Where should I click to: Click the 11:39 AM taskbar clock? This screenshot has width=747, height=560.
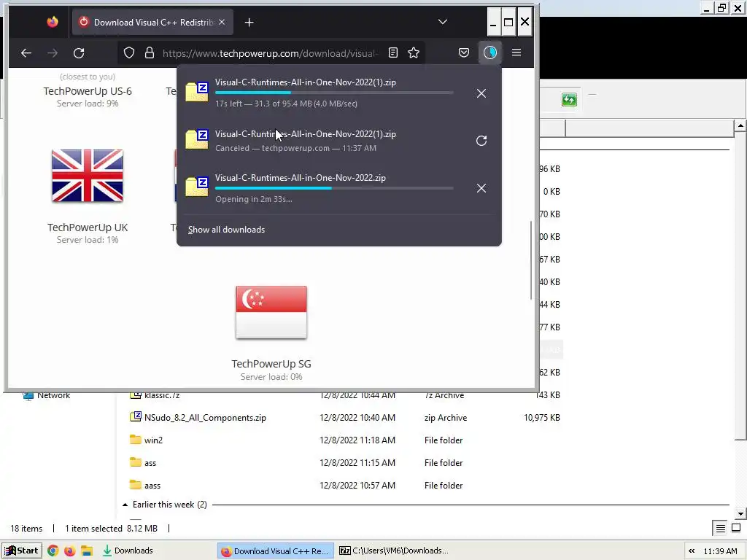[x=720, y=551]
